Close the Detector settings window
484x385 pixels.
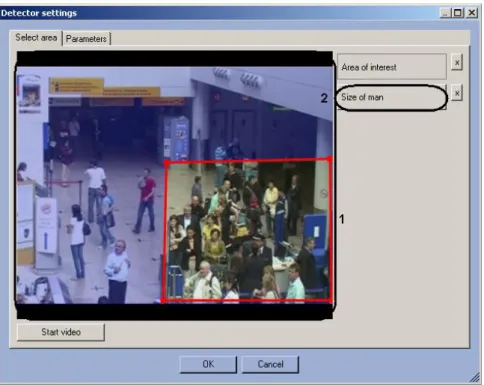[472, 13]
